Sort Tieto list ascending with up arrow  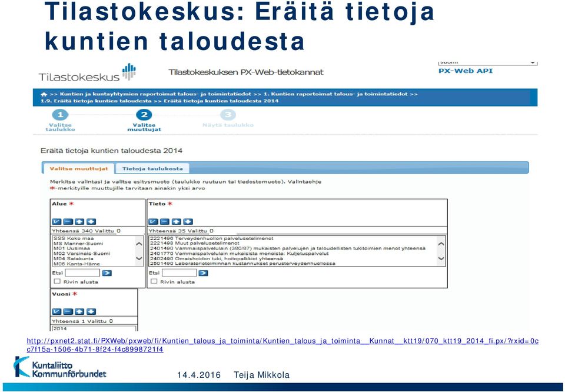point(176,221)
